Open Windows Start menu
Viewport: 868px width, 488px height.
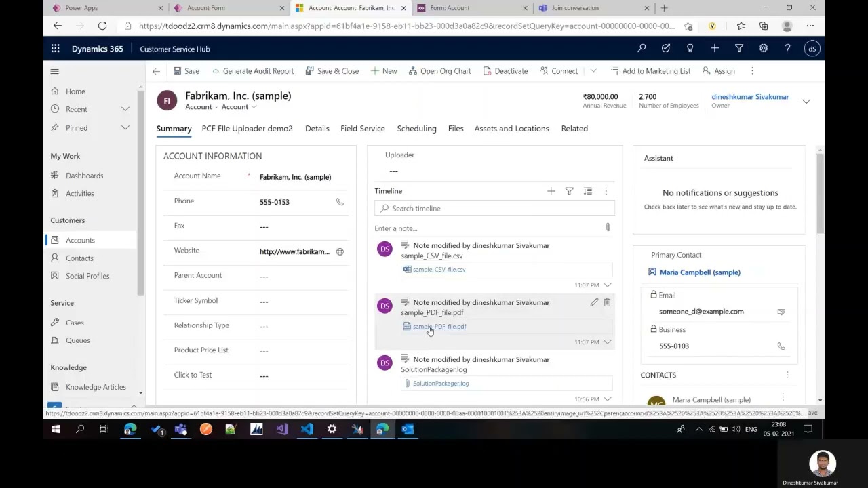(56, 429)
